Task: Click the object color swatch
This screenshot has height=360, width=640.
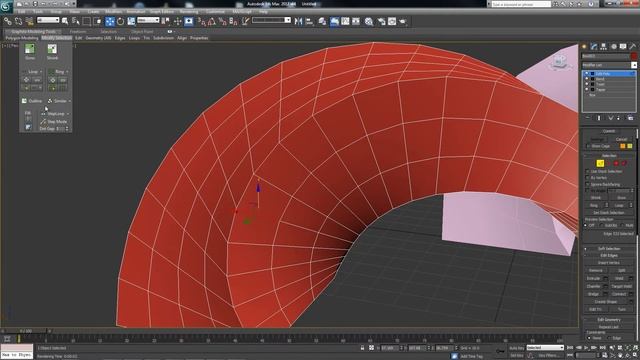Action: point(633,56)
